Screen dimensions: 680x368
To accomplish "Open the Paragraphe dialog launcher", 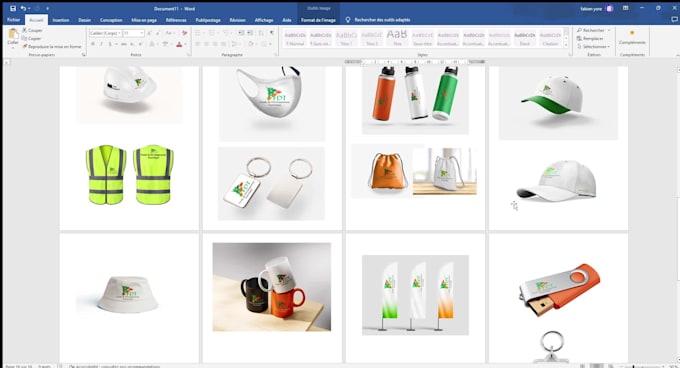I will pyautogui.click(x=276, y=55).
